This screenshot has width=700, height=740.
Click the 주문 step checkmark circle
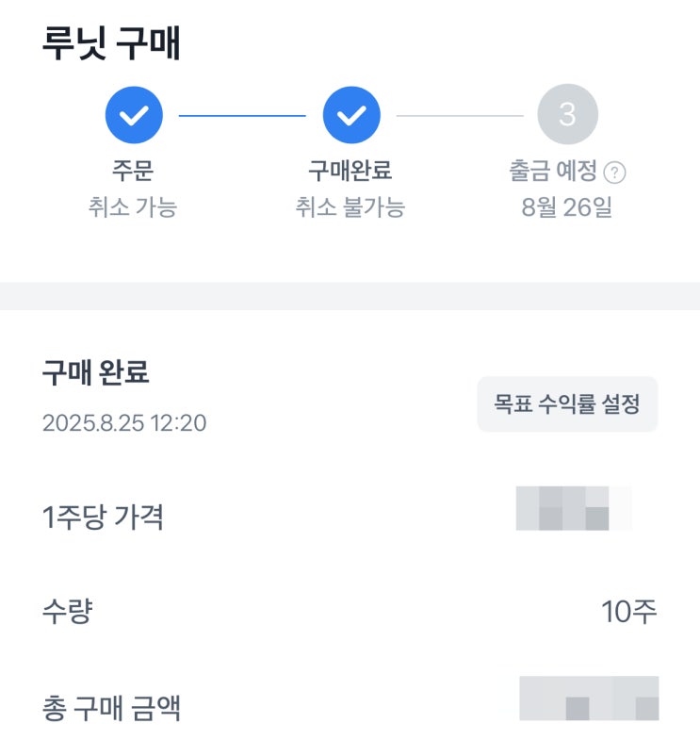[x=134, y=115]
